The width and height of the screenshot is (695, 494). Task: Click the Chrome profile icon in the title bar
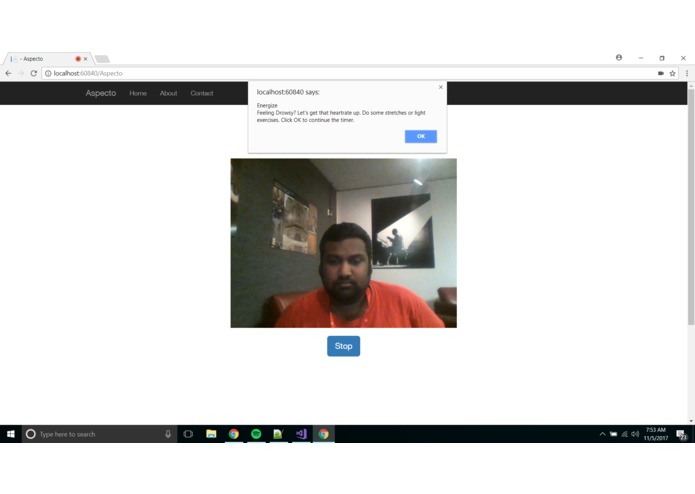pyautogui.click(x=619, y=58)
